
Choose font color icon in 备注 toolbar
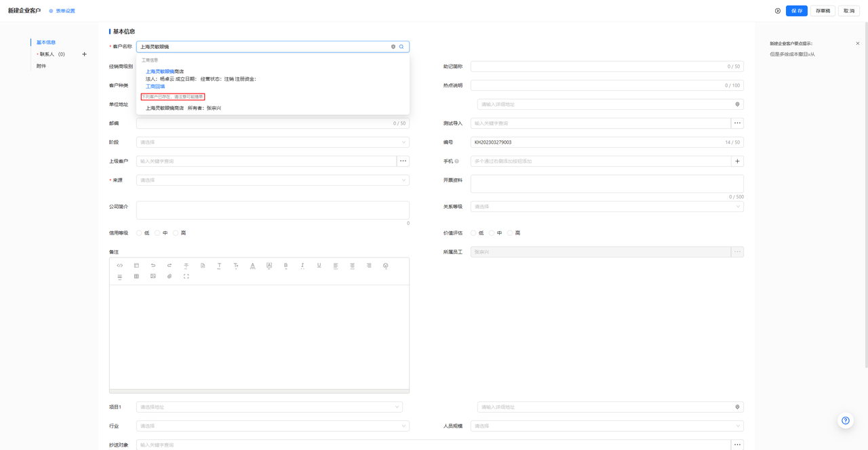(x=252, y=266)
